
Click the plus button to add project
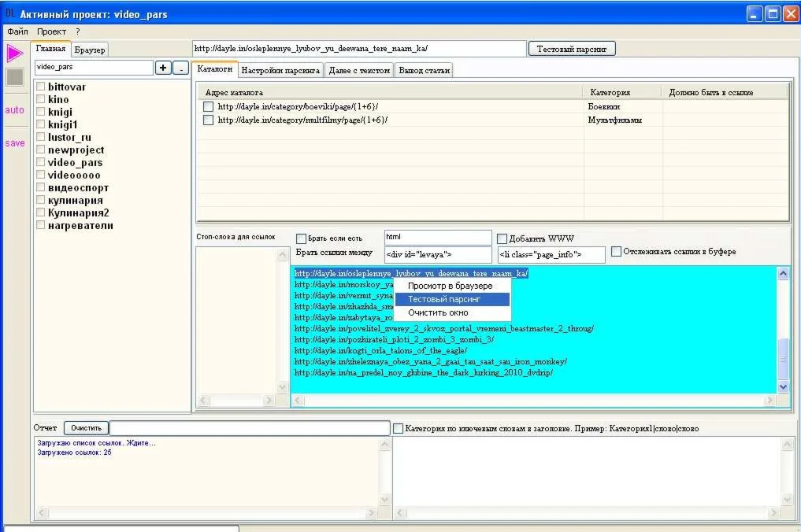tap(163, 68)
